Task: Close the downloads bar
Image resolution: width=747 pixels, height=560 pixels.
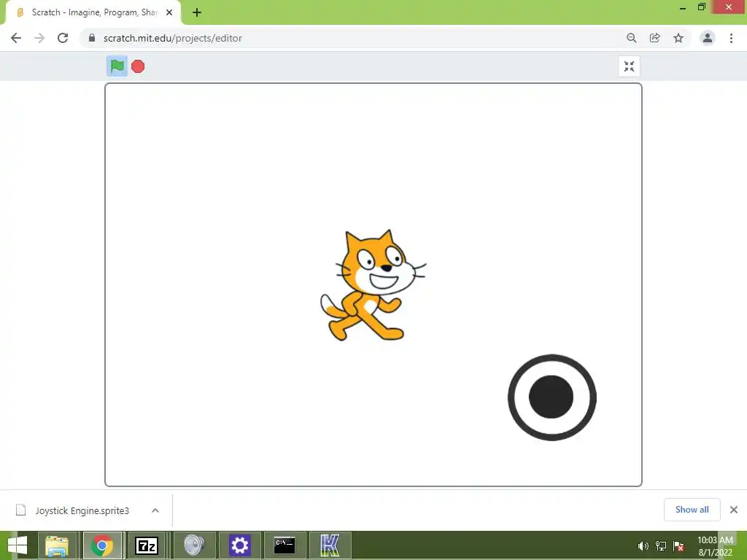Action: [x=734, y=510]
